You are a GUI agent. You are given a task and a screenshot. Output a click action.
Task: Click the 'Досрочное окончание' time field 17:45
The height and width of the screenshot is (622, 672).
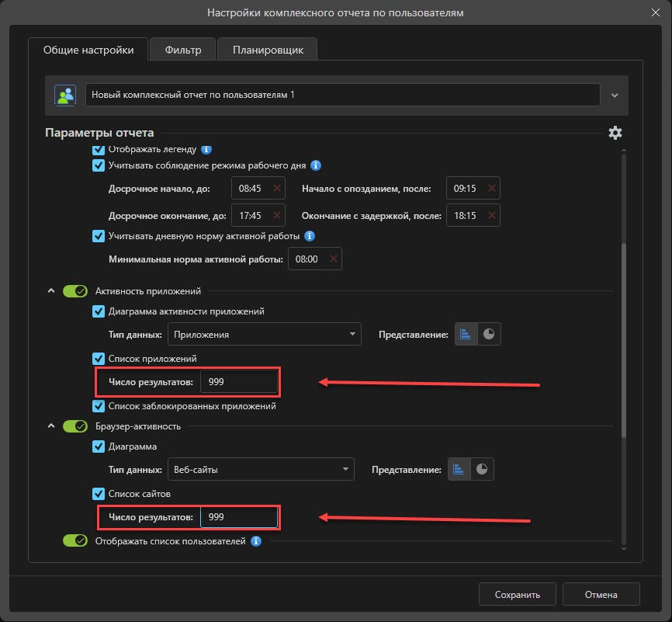pyautogui.click(x=258, y=215)
